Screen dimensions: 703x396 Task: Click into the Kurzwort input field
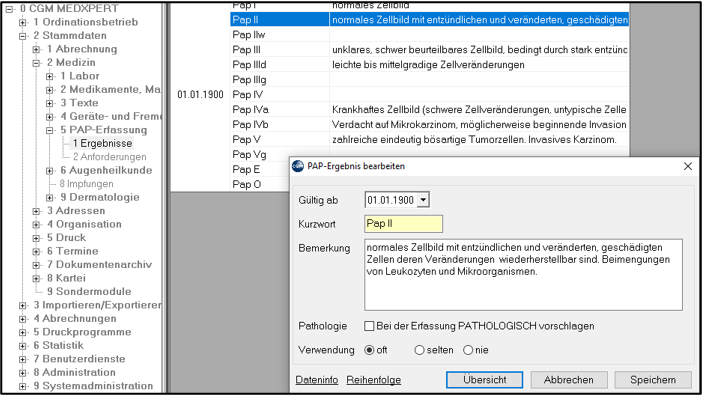(403, 224)
